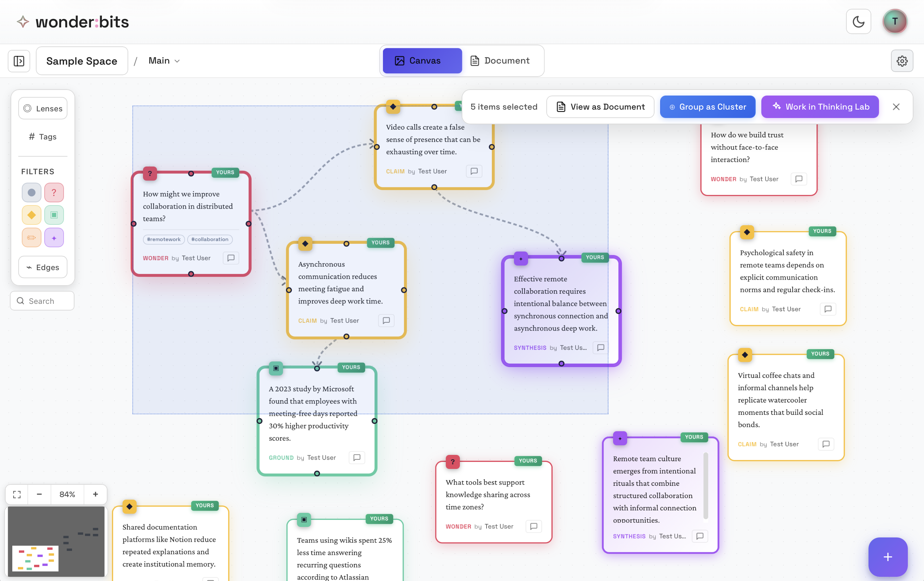Toggle the green square ground filter
This screenshot has height=581, width=924.
(x=54, y=215)
